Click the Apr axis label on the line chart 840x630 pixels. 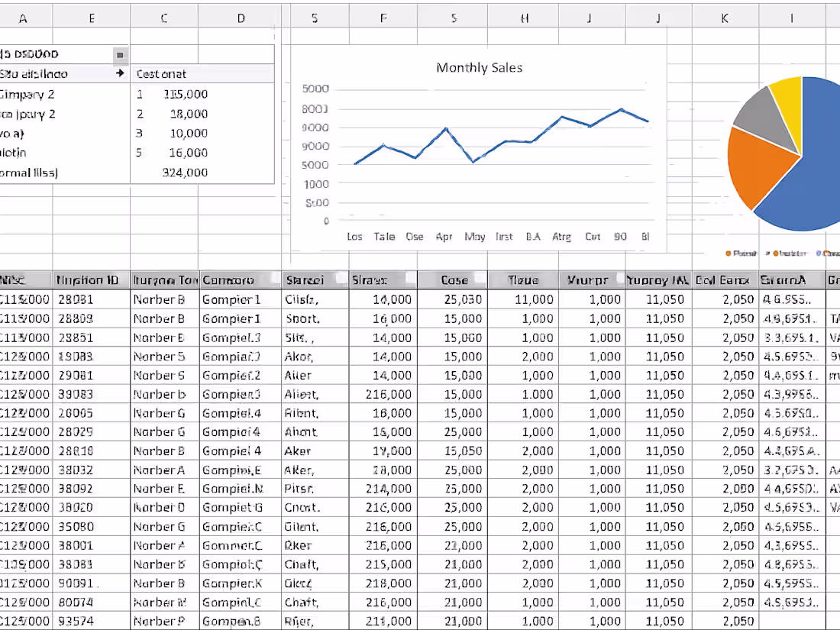[444, 237]
